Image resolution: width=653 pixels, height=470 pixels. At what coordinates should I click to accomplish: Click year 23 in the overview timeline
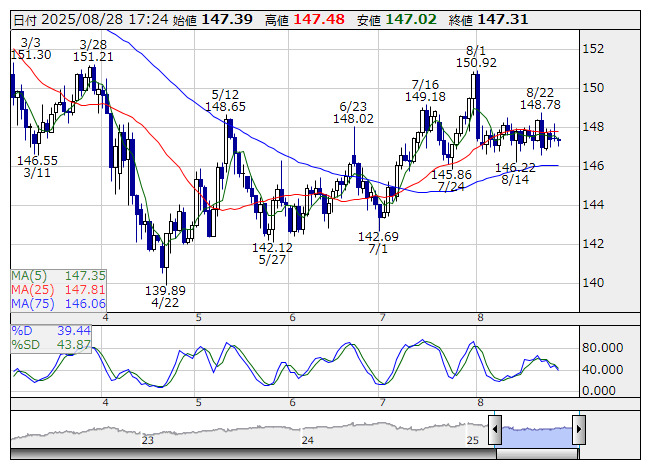pos(147,439)
